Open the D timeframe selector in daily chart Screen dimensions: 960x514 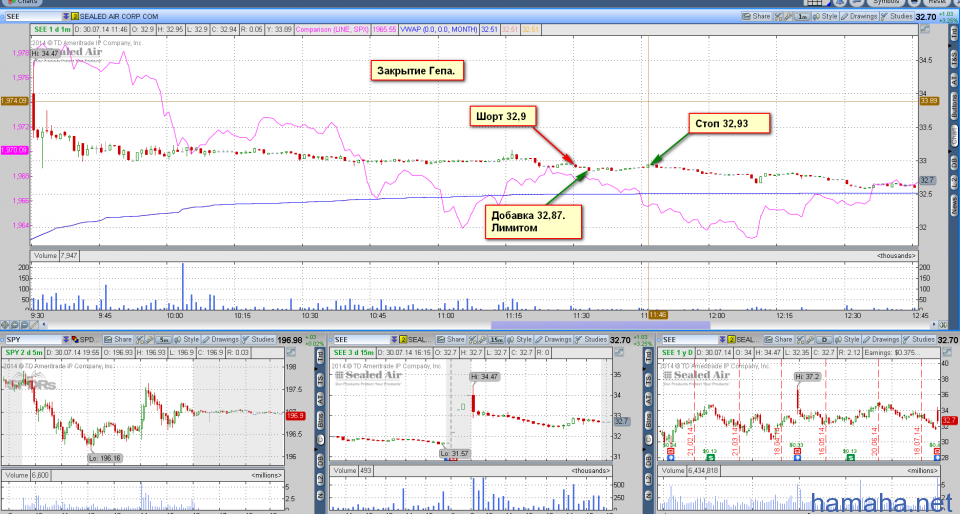point(824,340)
